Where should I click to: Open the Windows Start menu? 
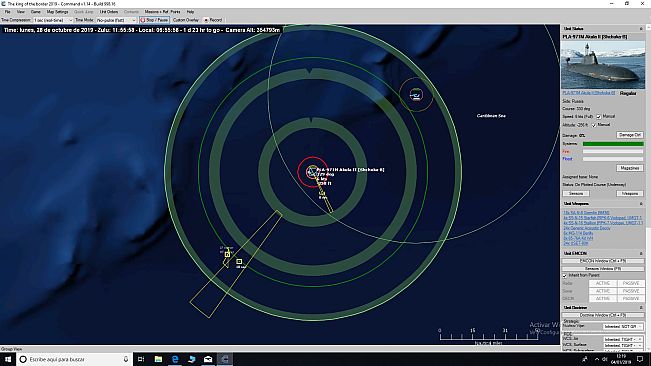[8, 359]
